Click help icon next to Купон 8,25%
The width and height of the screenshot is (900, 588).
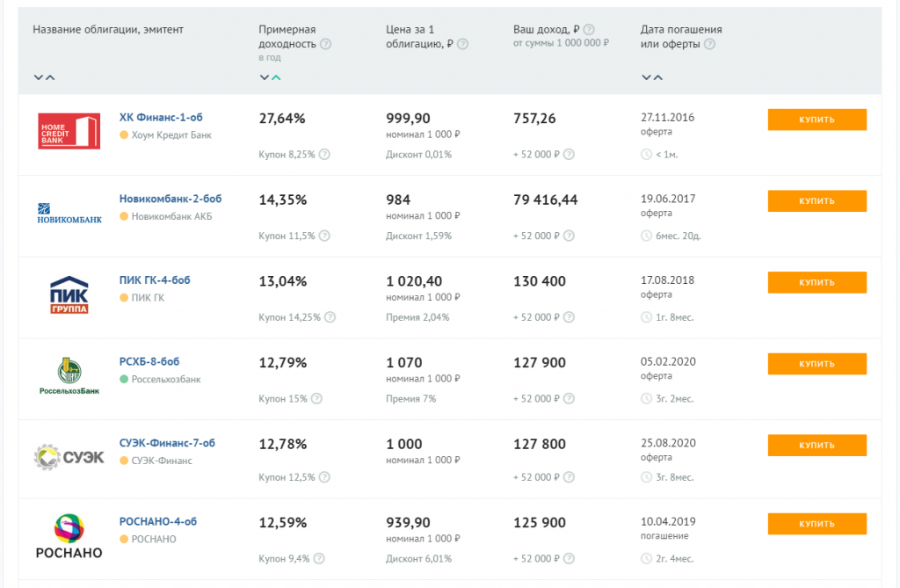(324, 155)
